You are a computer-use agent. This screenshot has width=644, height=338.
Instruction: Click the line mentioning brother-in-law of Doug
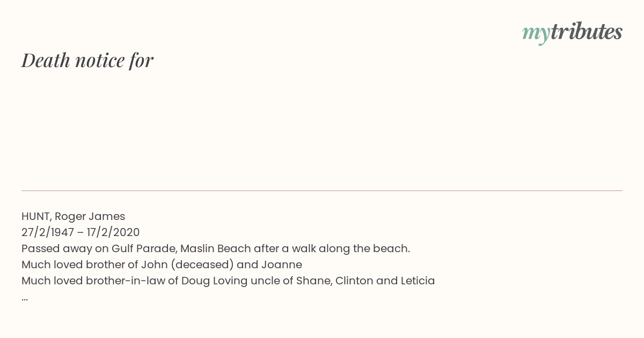[x=228, y=281]
